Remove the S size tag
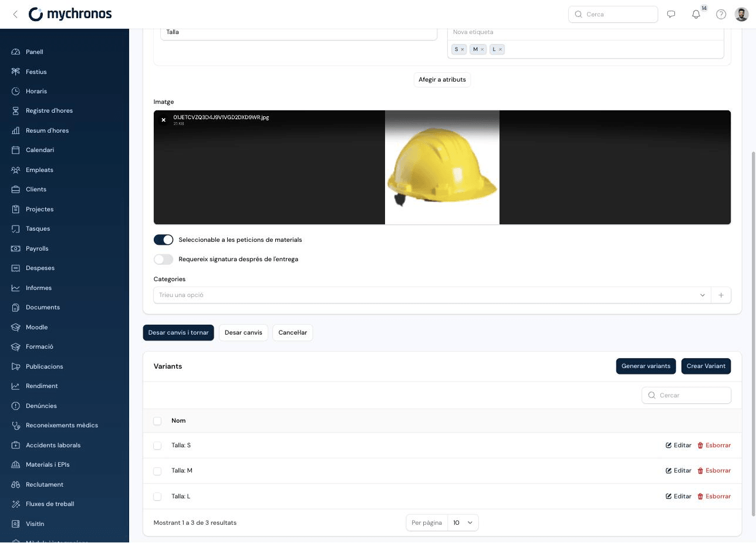 click(463, 49)
